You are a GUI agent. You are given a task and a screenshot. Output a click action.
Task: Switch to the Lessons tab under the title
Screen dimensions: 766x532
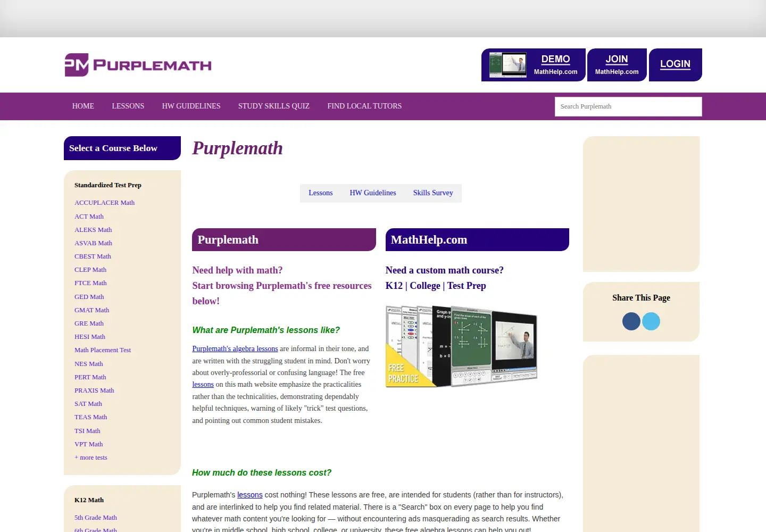coord(321,193)
